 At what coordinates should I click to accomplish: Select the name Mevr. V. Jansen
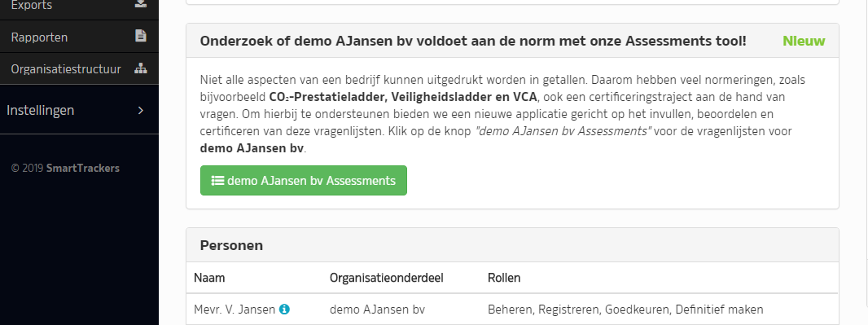click(x=235, y=310)
